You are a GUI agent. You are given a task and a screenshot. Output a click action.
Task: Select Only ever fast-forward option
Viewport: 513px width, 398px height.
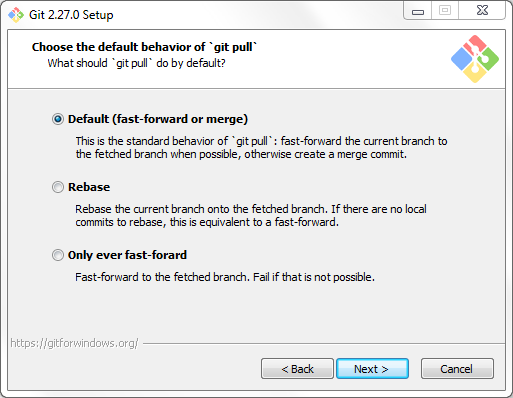[x=58, y=255]
